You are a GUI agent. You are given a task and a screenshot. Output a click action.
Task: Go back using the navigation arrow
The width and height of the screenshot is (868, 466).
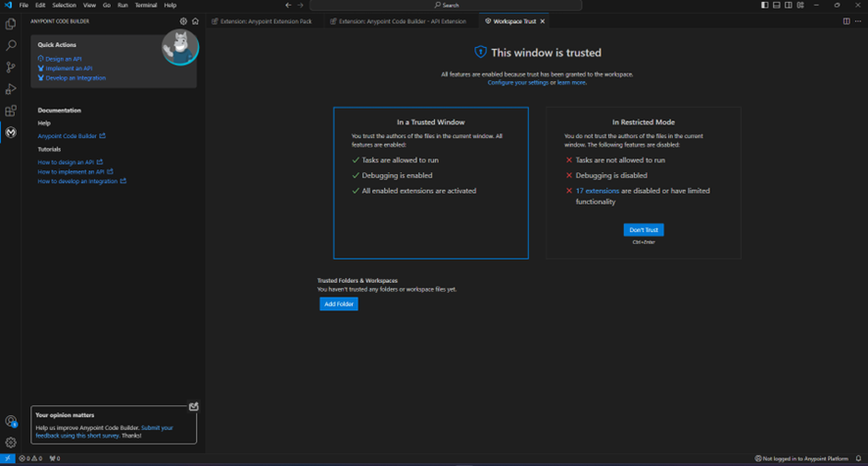point(288,5)
